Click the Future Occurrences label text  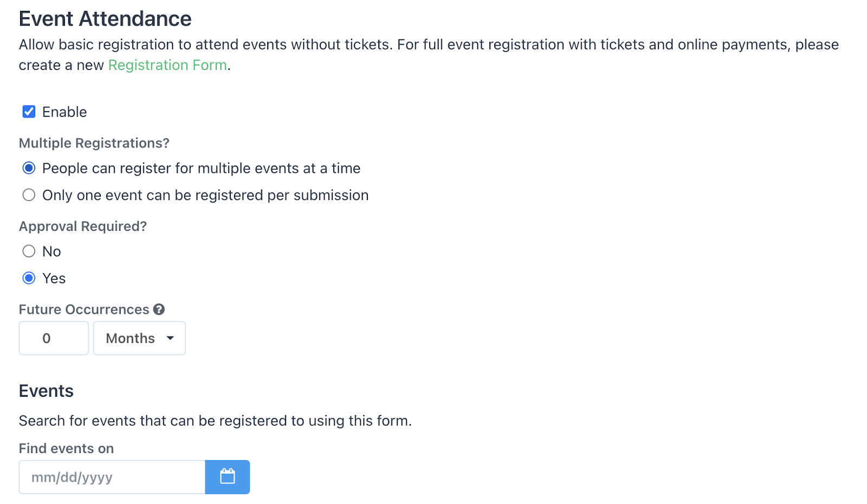click(84, 309)
